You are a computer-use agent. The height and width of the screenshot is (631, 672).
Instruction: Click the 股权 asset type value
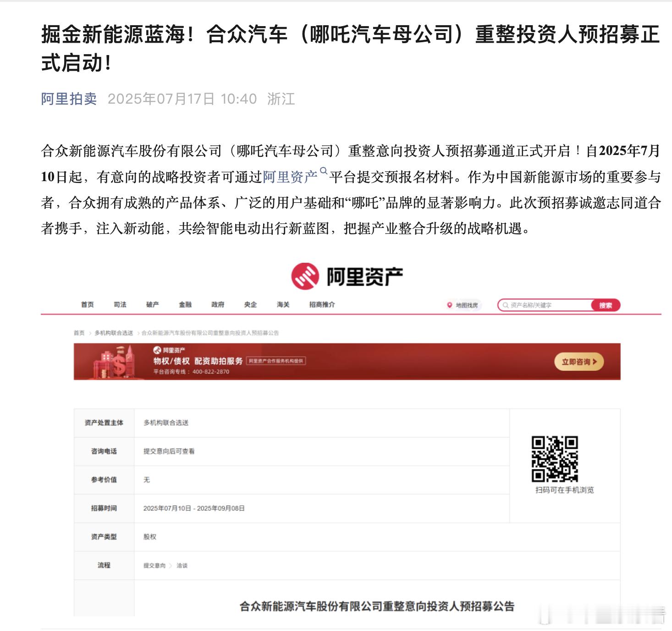pyautogui.click(x=150, y=537)
